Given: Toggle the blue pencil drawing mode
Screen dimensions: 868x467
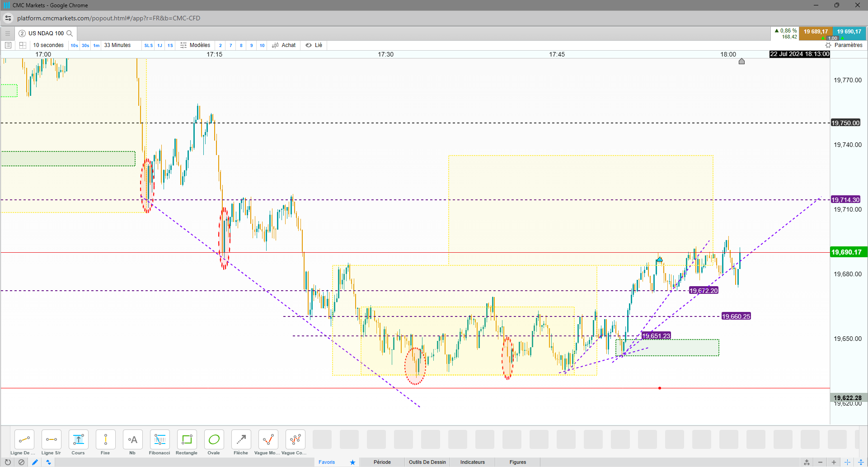Looking at the screenshot, I should (x=35, y=462).
